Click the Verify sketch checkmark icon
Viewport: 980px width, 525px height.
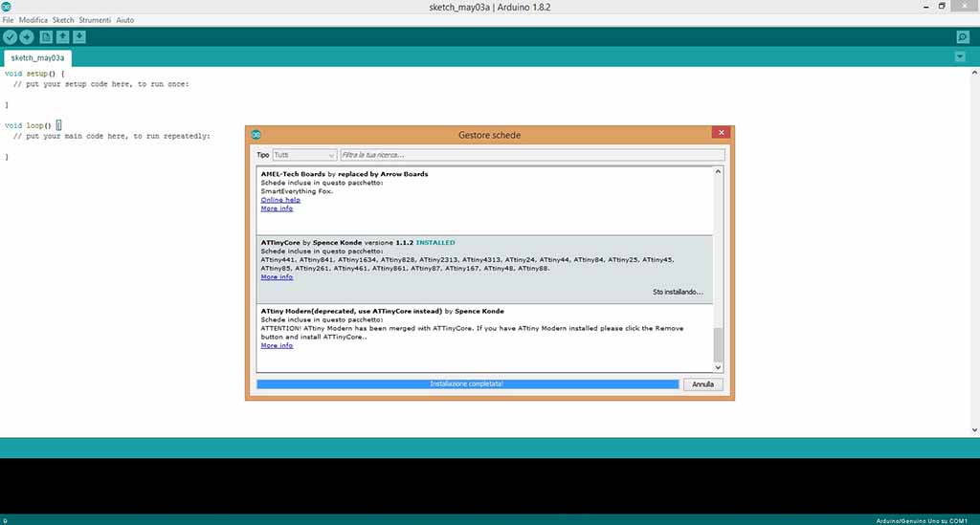(x=10, y=37)
